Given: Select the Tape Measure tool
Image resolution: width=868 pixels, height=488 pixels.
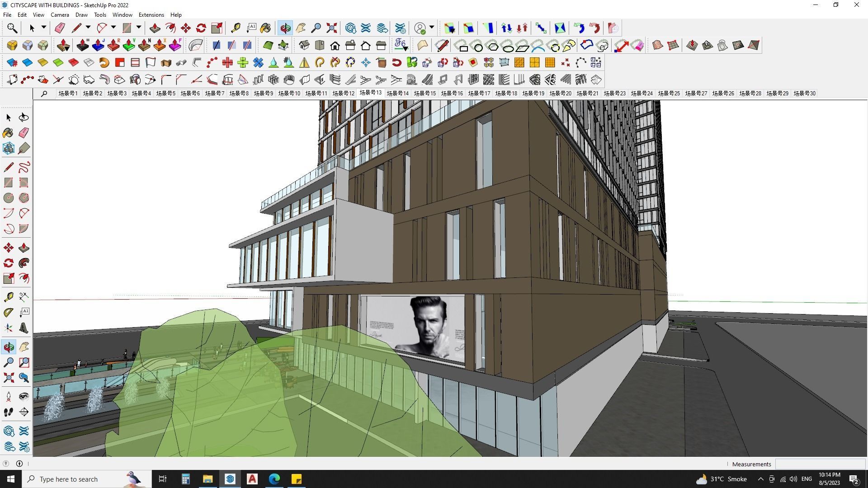Looking at the screenshot, I should tap(236, 28).
